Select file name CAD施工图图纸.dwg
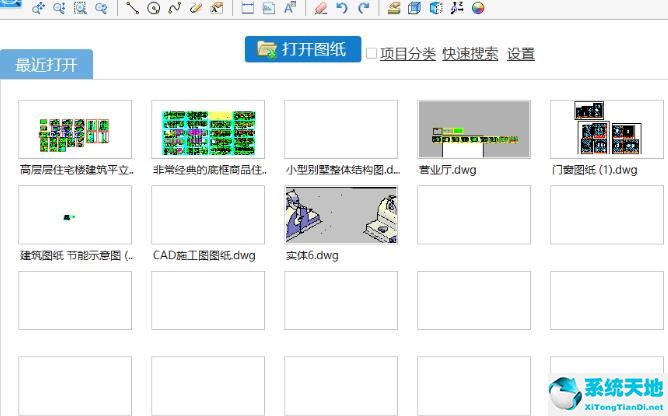 pyautogui.click(x=204, y=255)
